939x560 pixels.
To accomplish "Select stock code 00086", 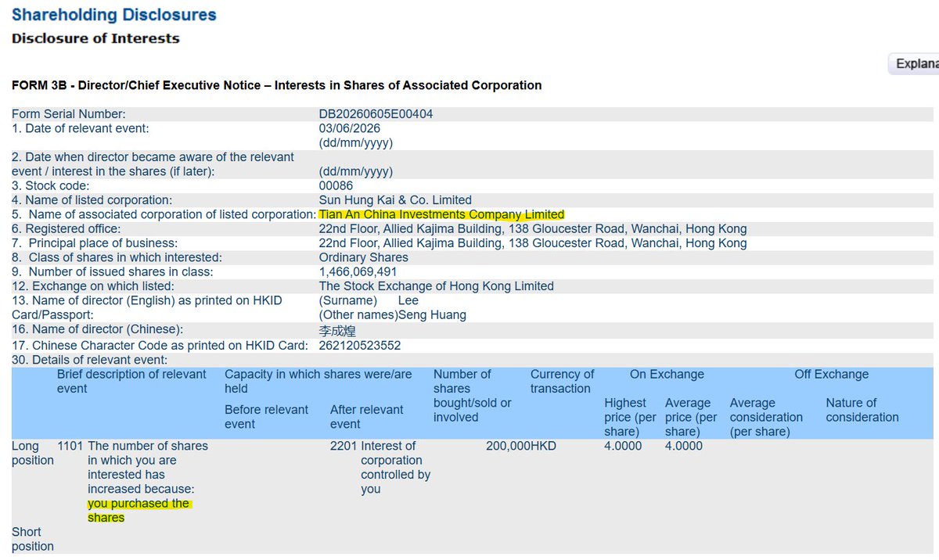I will point(336,186).
